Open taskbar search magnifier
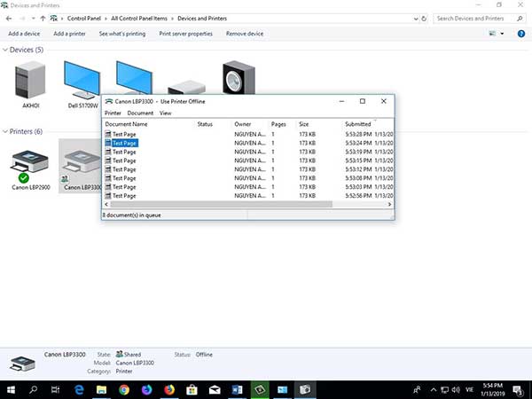 34,390
